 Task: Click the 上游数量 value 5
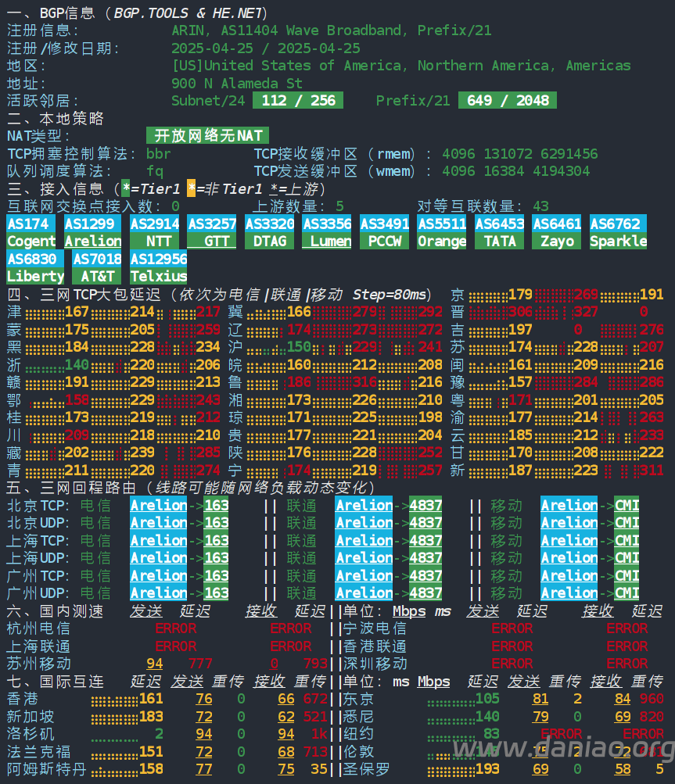(339, 206)
